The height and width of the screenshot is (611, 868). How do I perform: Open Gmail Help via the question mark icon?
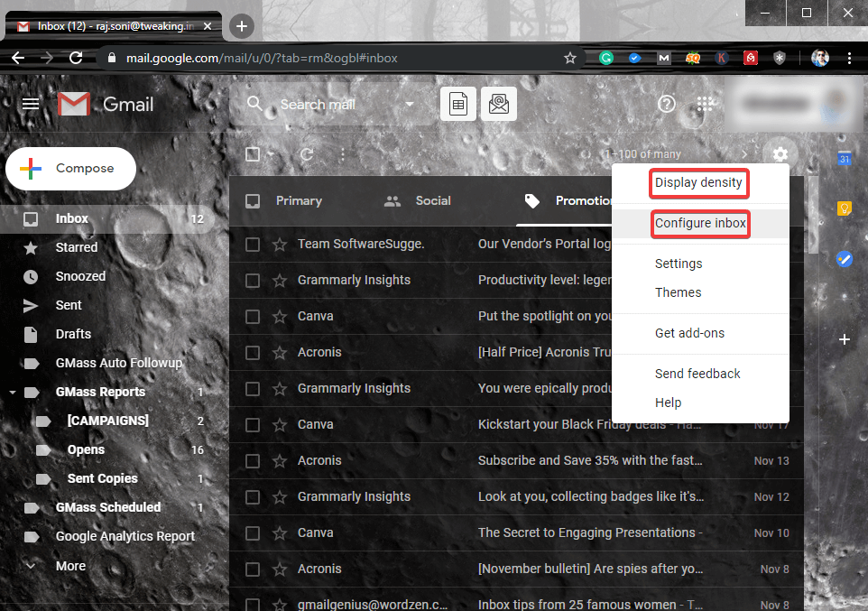666,103
